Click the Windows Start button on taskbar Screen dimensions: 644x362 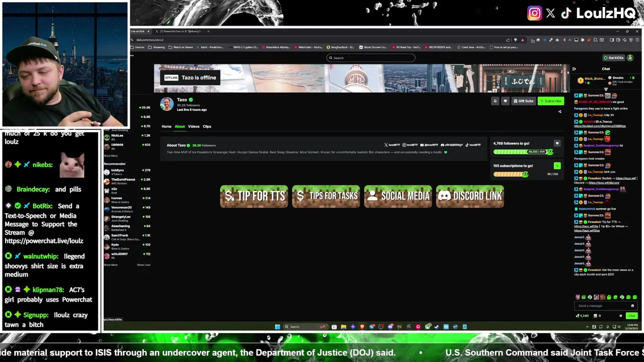pyautogui.click(x=277, y=327)
